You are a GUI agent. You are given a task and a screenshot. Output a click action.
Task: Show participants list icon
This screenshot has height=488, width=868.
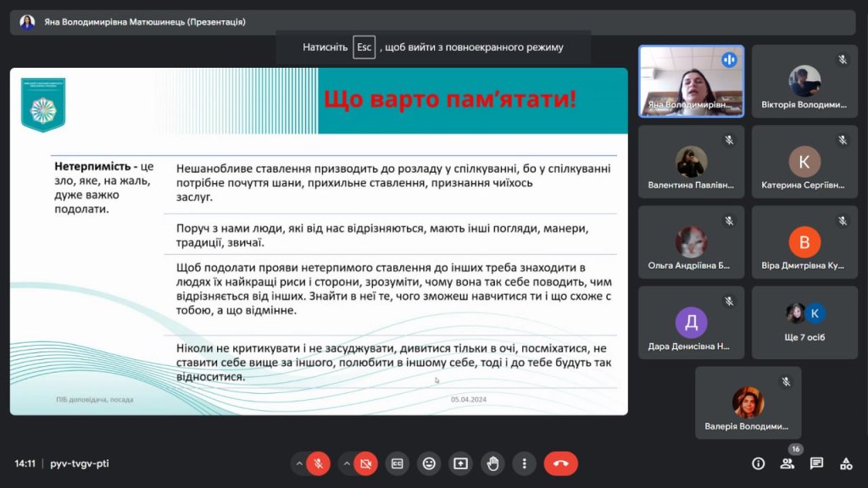pyautogui.click(x=787, y=463)
